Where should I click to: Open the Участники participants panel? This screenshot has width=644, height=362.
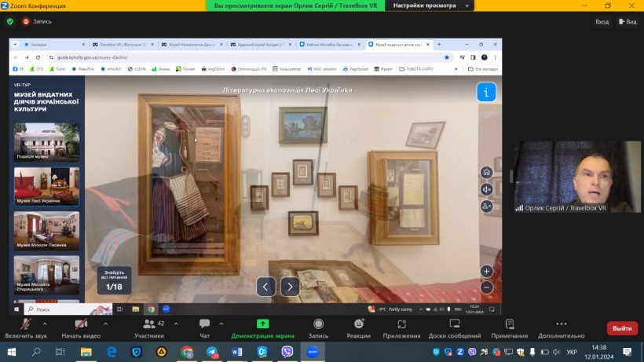[149, 329]
